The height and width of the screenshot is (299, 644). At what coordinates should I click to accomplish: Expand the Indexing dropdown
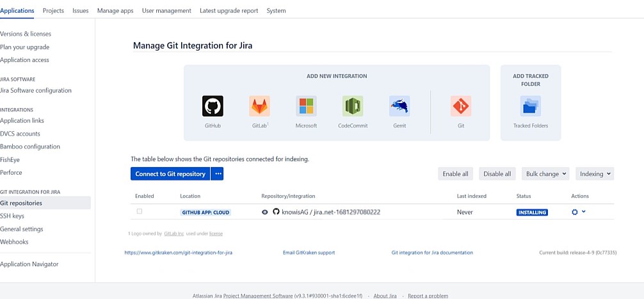tap(595, 174)
